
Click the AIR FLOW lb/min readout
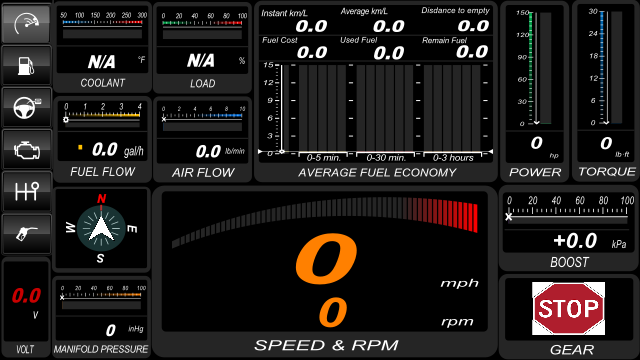tap(202, 151)
